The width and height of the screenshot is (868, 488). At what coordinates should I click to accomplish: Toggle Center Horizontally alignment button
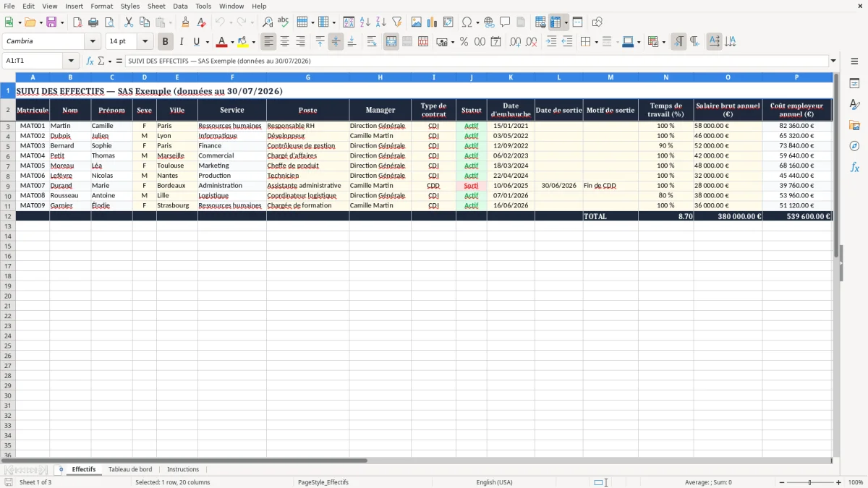pyautogui.click(x=284, y=42)
